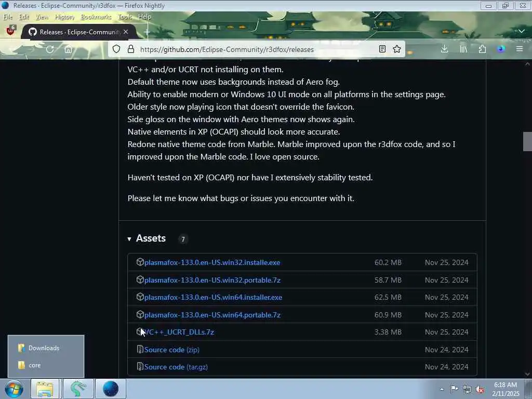Open the hamburger application menu
The width and height of the screenshot is (532, 399).
pyautogui.click(x=520, y=49)
